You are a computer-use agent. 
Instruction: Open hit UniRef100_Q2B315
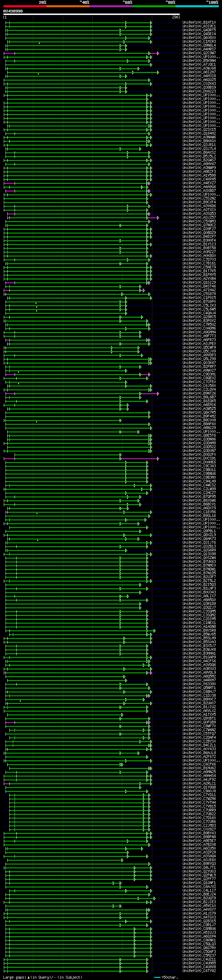(199, 921)
